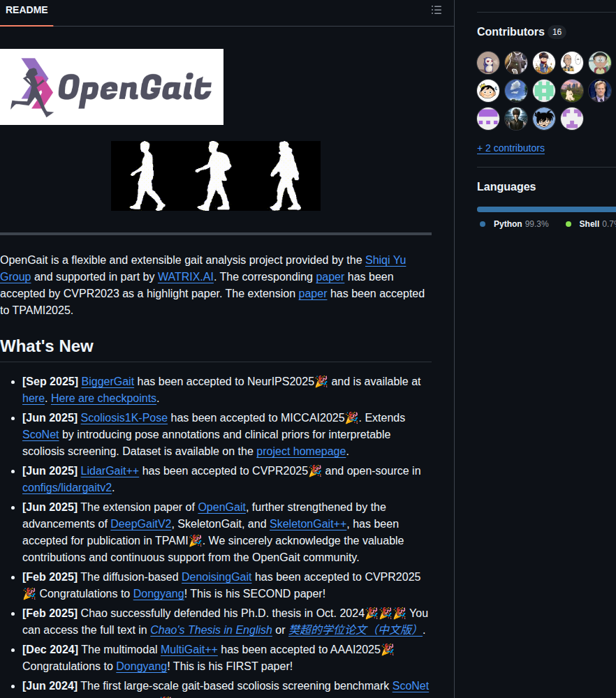Open the blue penguin contributor avatar
616x698 pixels.
tap(488, 63)
